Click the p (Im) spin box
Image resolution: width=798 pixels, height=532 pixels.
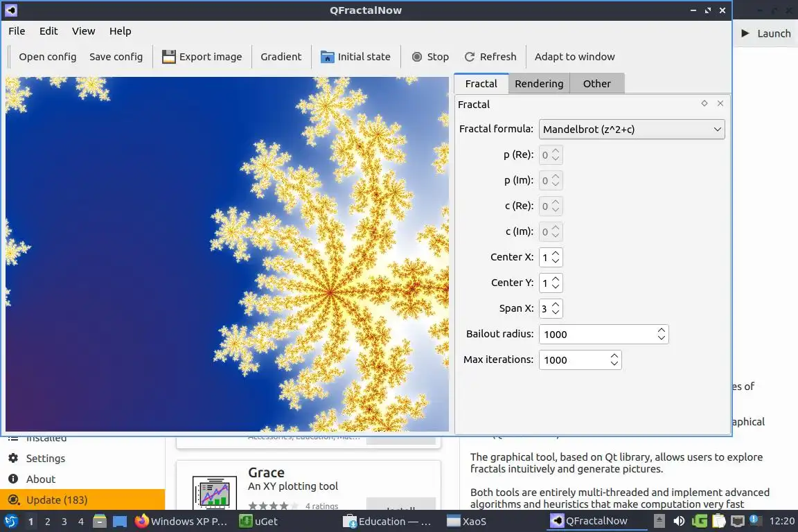pyautogui.click(x=551, y=180)
